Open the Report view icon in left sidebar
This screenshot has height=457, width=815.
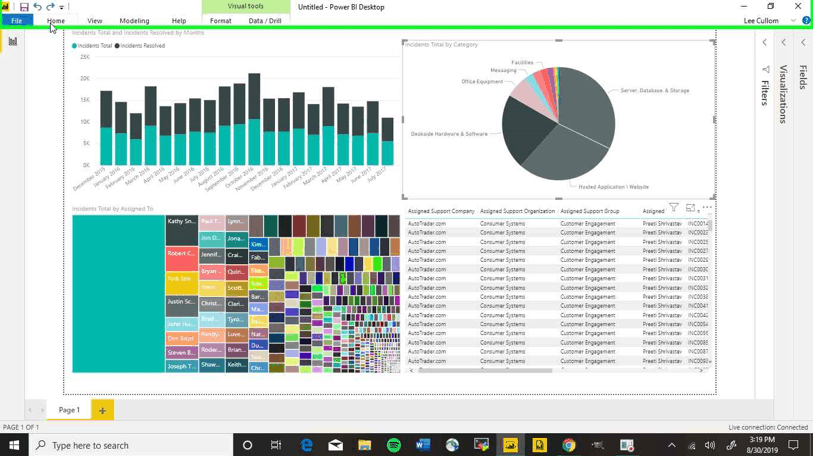point(12,42)
